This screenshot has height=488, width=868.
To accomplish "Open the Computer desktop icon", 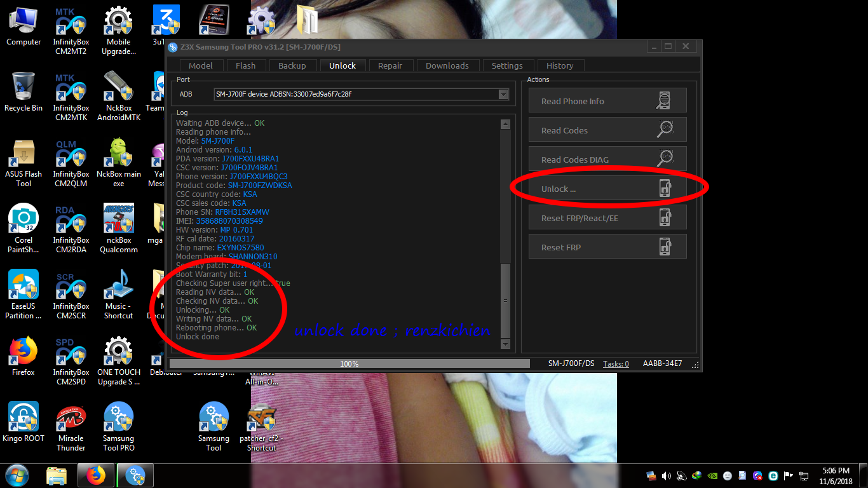I will pos(24,25).
